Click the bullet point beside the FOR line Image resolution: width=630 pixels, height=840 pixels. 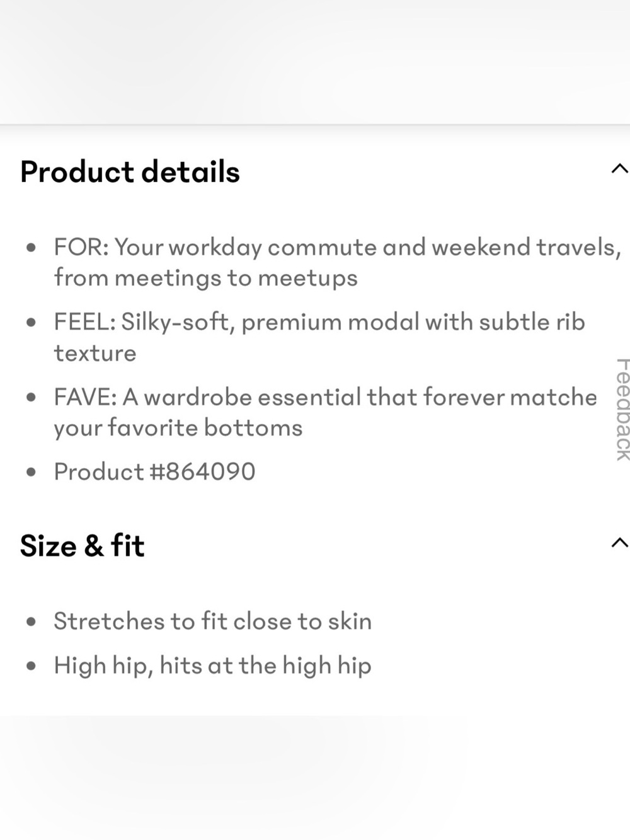31,248
